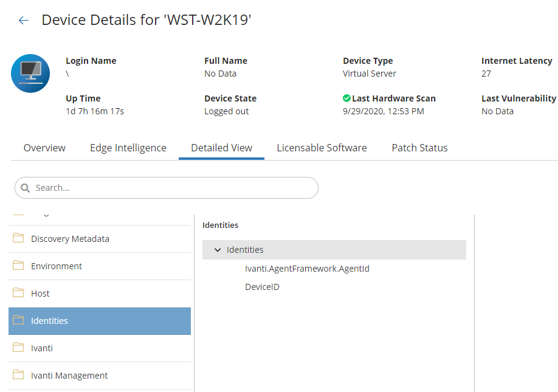Click the Environment folder icon

[18, 266]
